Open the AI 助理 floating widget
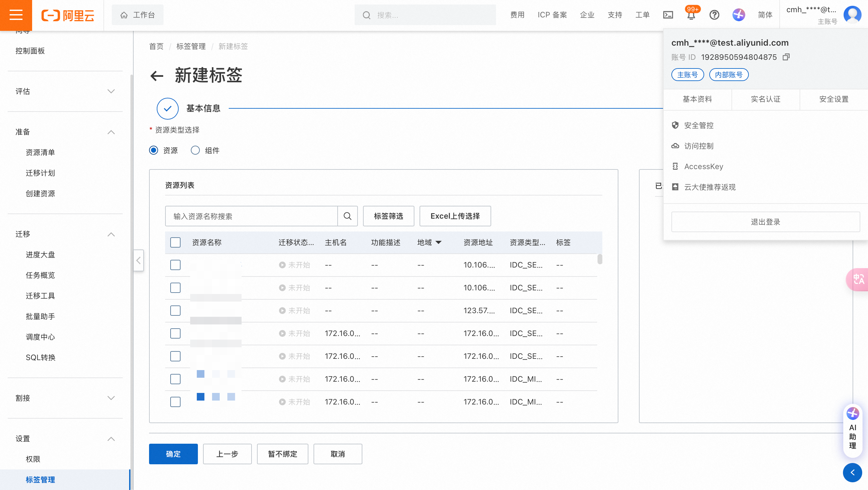Screen dimensions: 868x490 pos(853,431)
